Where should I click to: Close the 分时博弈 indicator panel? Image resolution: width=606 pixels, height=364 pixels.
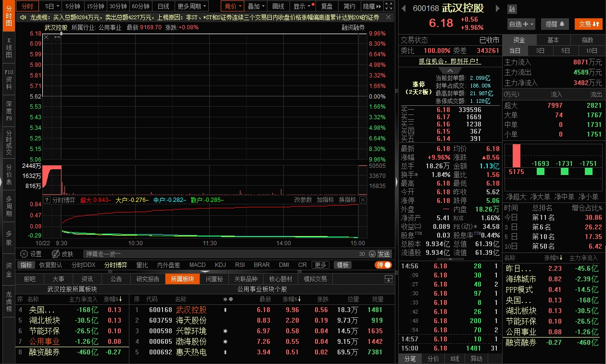[363, 200]
